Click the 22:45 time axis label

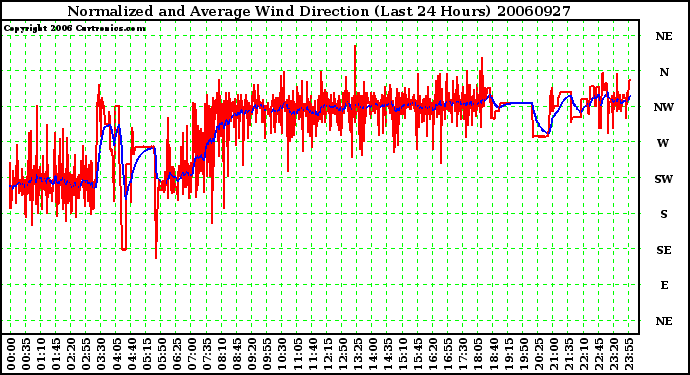598,354
